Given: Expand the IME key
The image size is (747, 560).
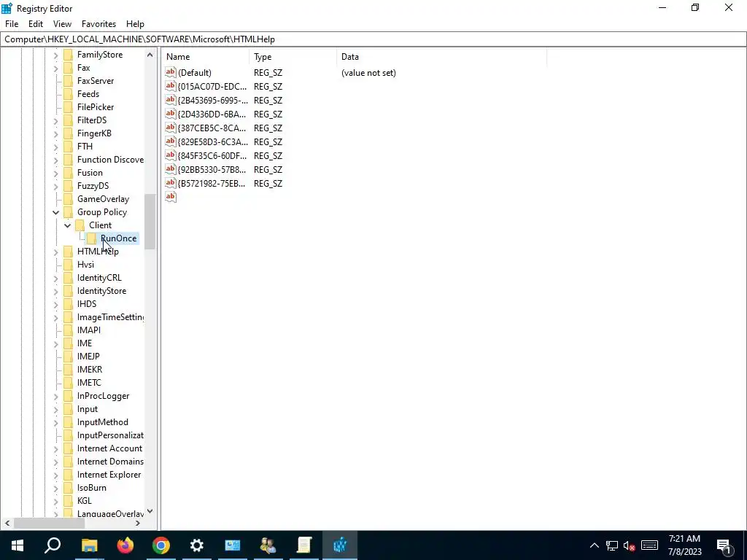Looking at the screenshot, I should tap(55, 344).
